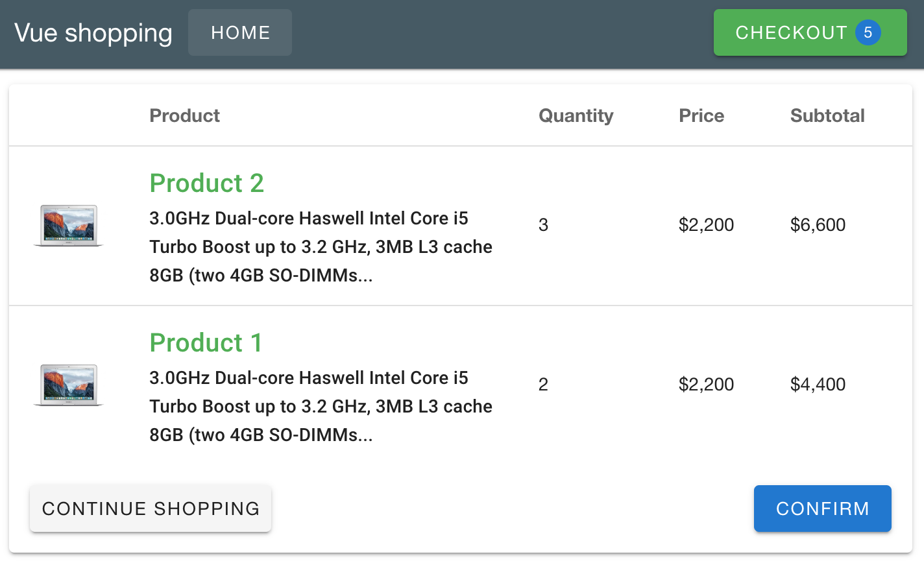Open the Product 1 title link
The width and height of the screenshot is (924, 563).
pos(206,342)
